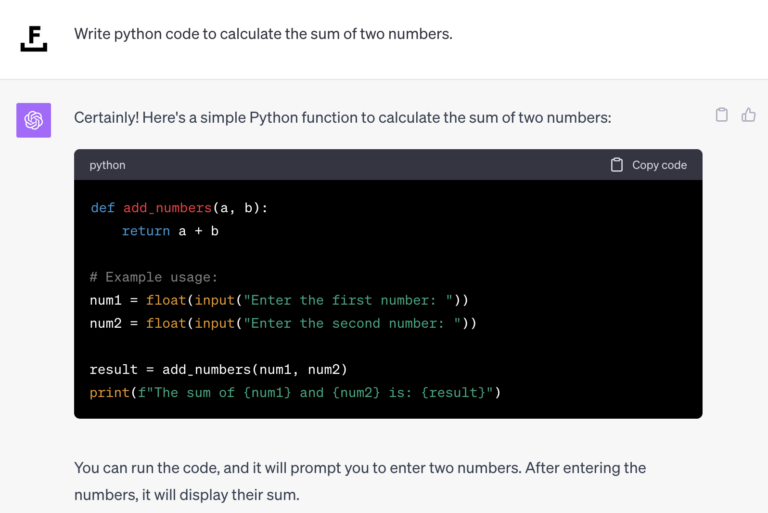Click the line starting with Certainly
The width and height of the screenshot is (768, 513).
coord(341,118)
